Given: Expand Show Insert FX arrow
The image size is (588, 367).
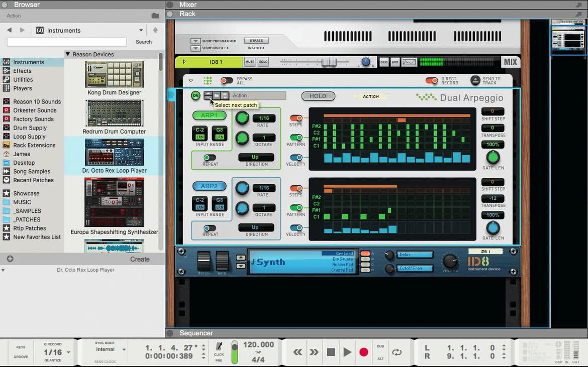Looking at the screenshot, I should [x=195, y=48].
